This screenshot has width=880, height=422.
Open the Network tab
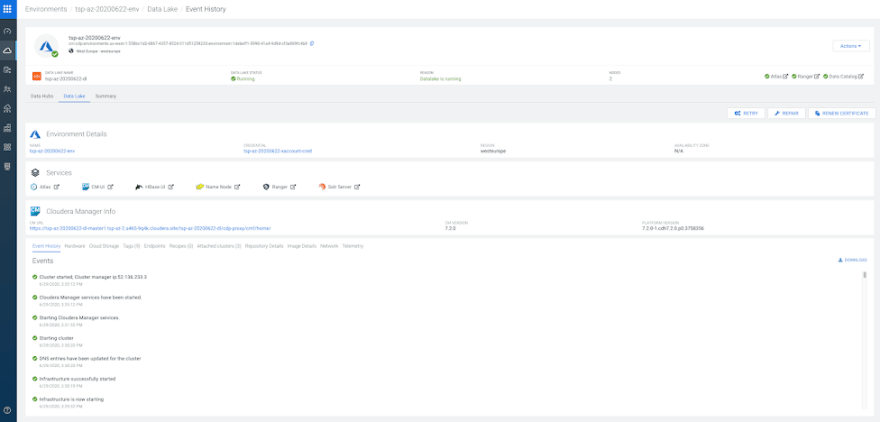pos(329,246)
